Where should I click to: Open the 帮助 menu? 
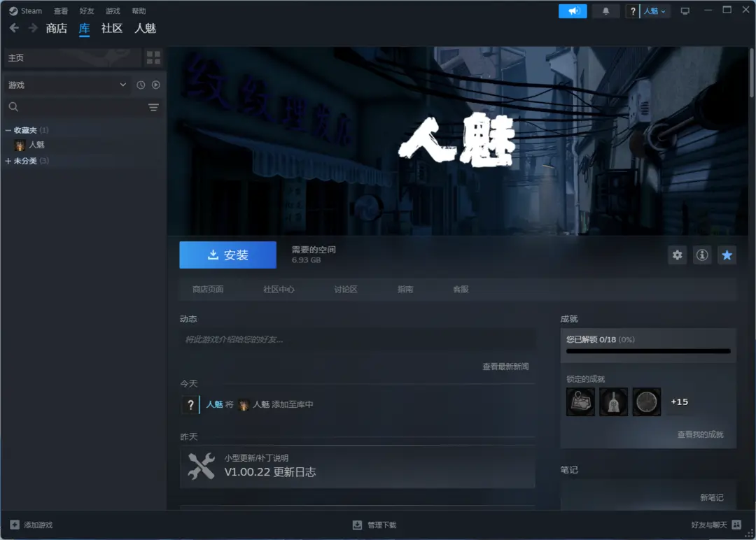point(139,10)
